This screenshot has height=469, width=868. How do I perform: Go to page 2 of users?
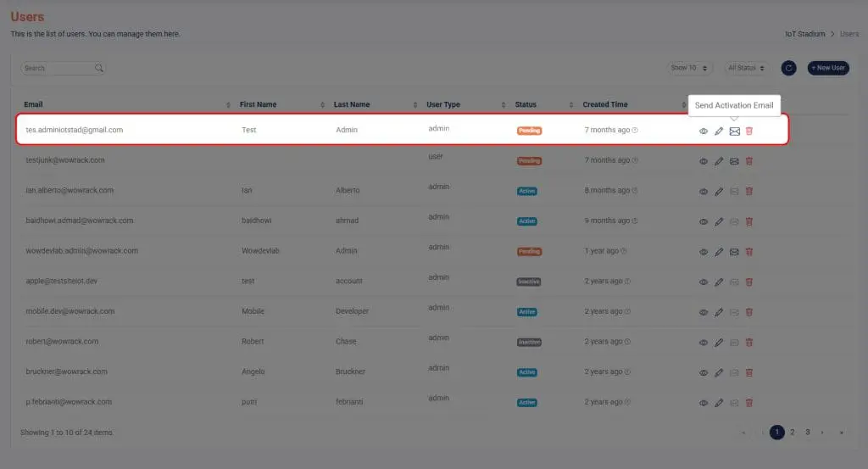(x=793, y=433)
